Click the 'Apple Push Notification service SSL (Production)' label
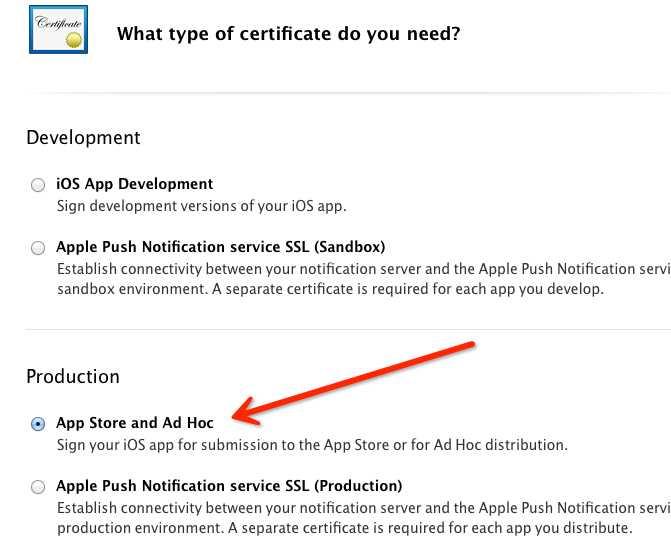Image resolution: width=671 pixels, height=557 pixels. coord(229,486)
